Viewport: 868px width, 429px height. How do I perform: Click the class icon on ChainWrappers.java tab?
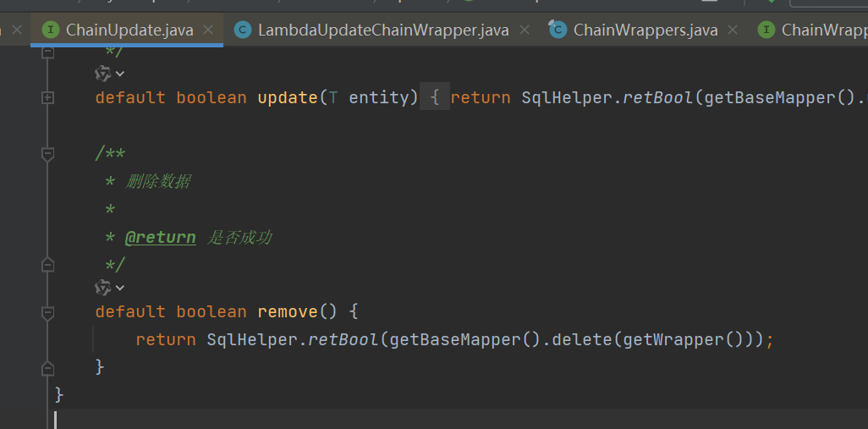558,30
